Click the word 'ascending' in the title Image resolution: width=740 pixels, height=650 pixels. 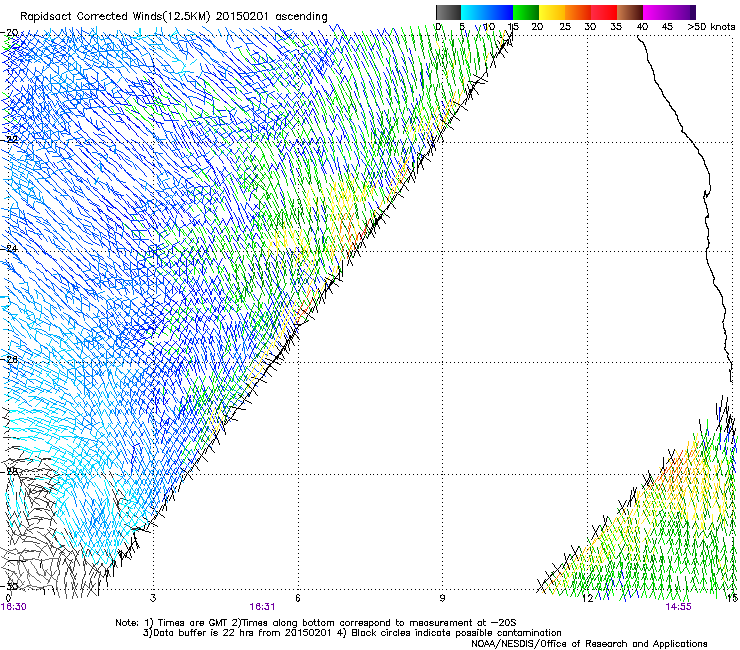[x=301, y=17]
